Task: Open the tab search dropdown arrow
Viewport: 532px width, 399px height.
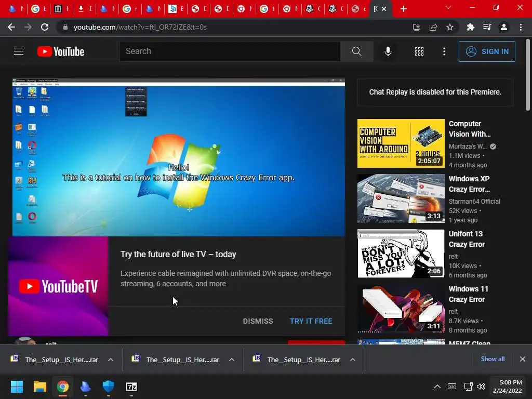Action: point(448,7)
